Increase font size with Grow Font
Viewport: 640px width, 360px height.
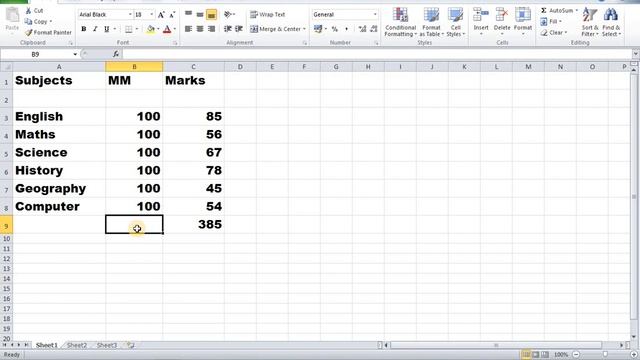161,15
